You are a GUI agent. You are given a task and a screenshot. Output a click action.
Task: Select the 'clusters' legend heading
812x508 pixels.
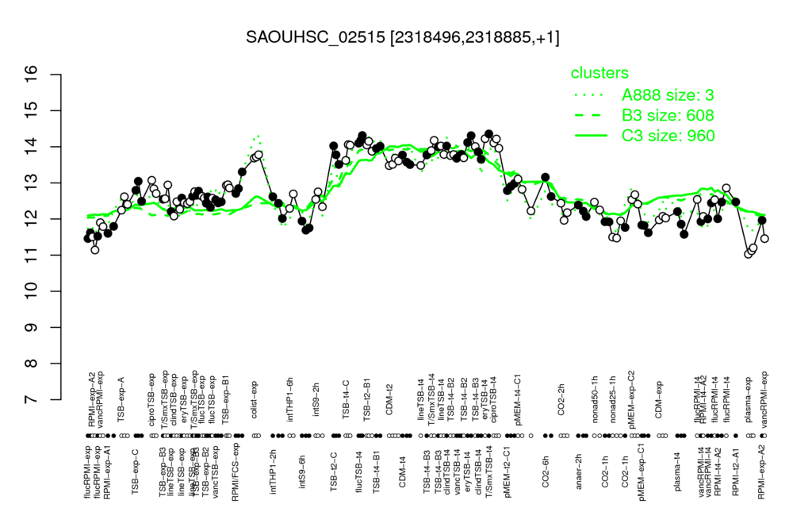(x=599, y=72)
